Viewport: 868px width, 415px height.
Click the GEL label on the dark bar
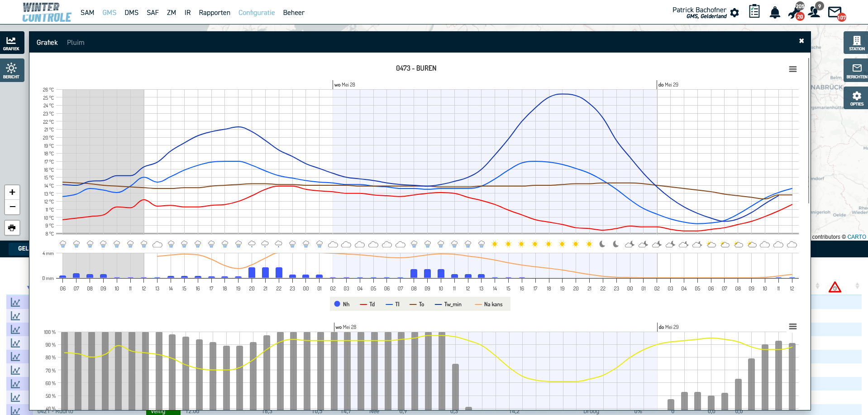coord(23,248)
